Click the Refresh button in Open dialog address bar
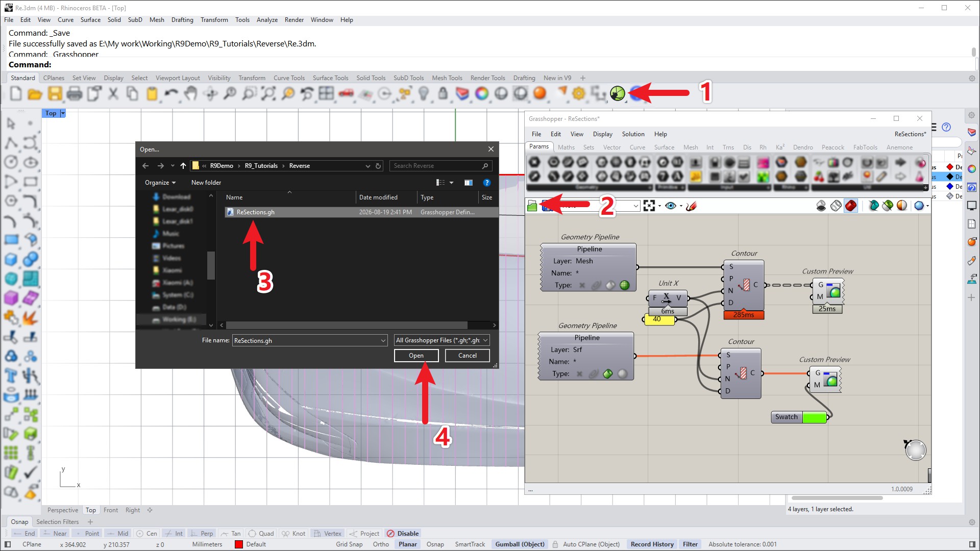980x551 pixels. point(378,166)
